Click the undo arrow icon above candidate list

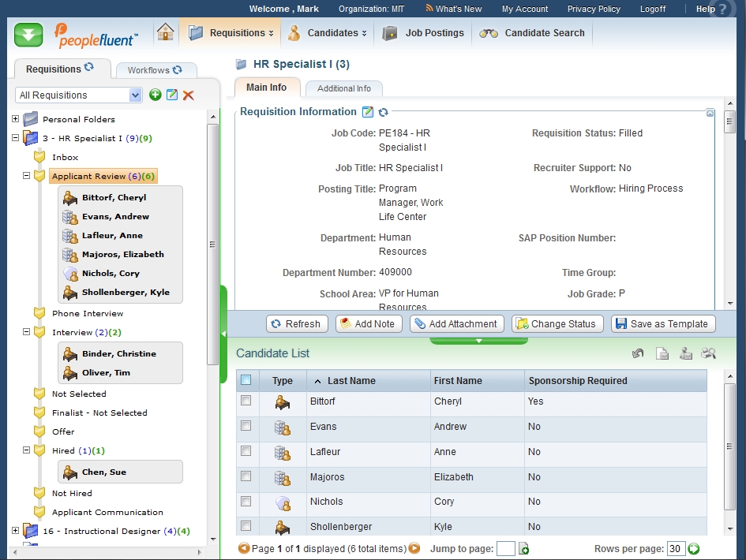638,353
